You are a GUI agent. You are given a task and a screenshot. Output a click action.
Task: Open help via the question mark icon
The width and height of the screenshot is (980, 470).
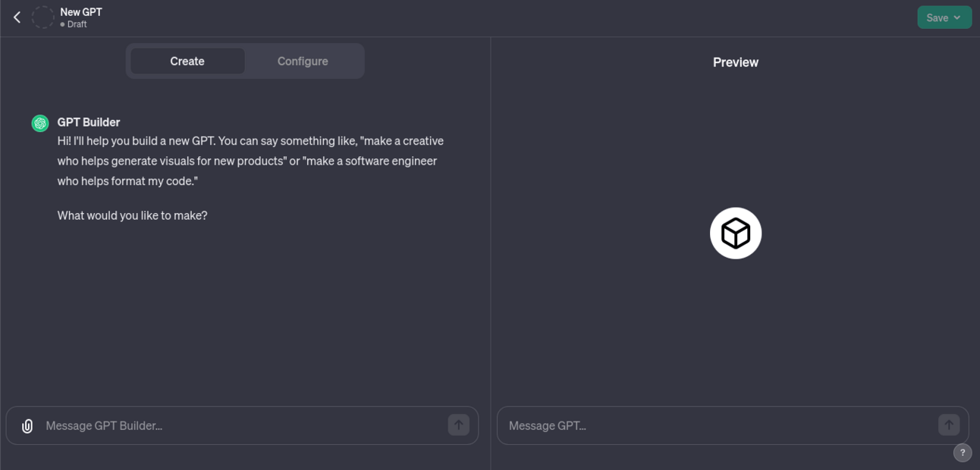coord(962,453)
